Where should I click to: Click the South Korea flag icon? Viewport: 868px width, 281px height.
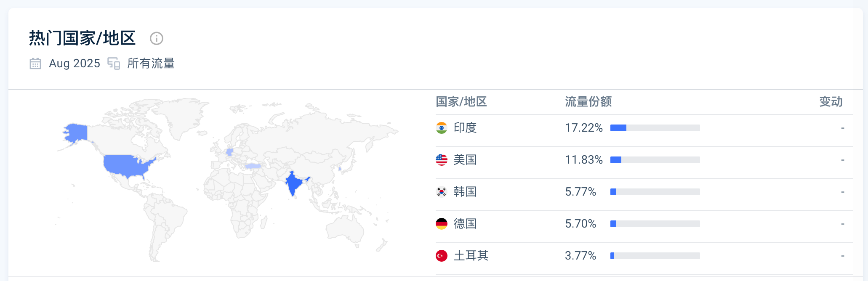pyautogui.click(x=442, y=192)
